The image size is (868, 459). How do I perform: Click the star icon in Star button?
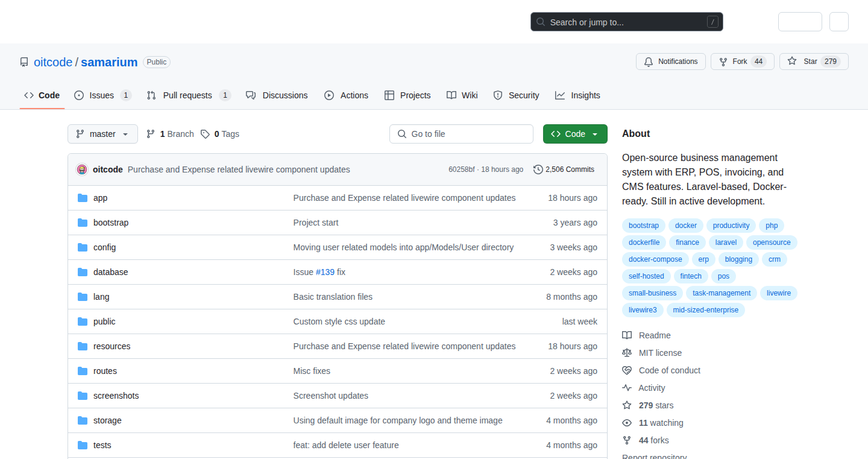792,62
